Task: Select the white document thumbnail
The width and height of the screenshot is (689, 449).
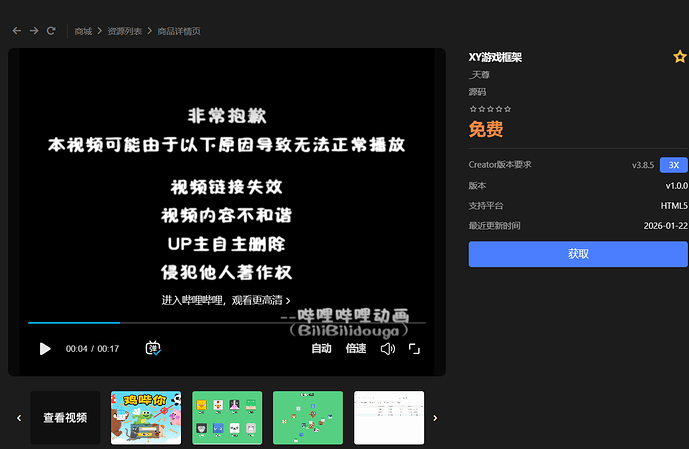Action: [389, 418]
